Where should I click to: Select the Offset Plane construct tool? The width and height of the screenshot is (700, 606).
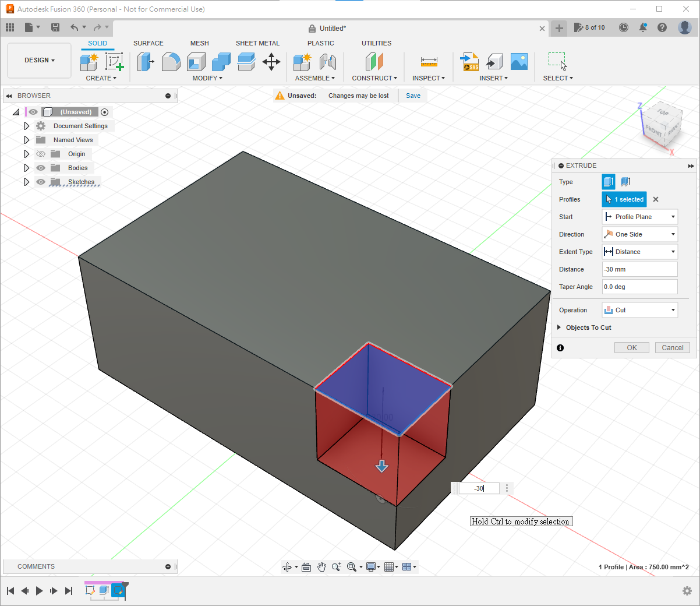tap(374, 61)
